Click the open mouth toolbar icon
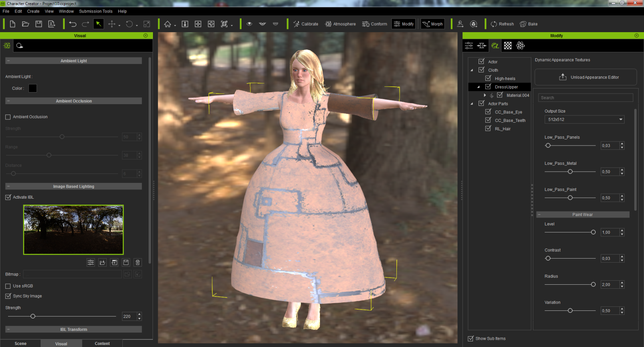 pyautogui.click(x=262, y=24)
